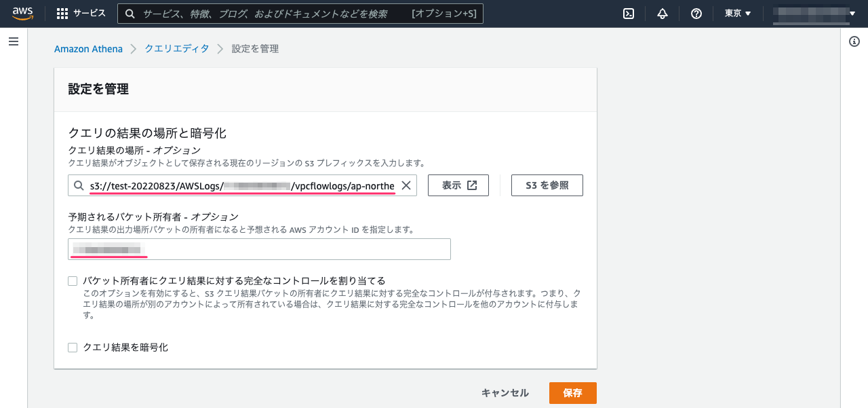Viewport: 868px width, 408px height.
Task: Click the expected bucket owner field
Action: [260, 249]
